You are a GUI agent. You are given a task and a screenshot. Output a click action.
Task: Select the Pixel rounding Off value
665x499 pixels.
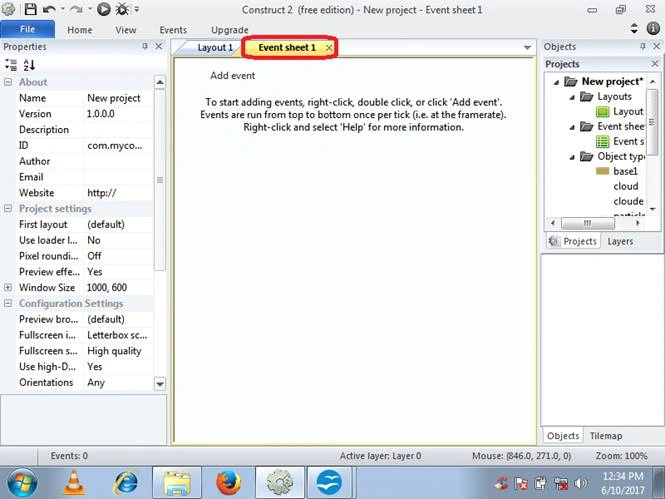click(118, 256)
